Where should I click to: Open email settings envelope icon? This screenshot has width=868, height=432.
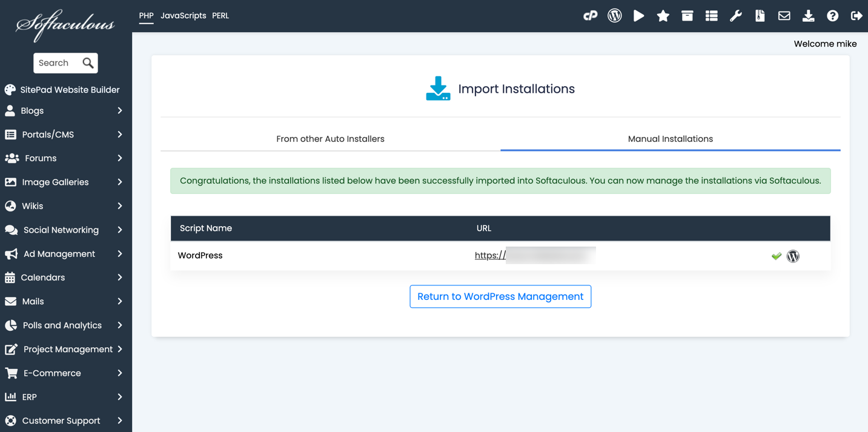pos(784,16)
